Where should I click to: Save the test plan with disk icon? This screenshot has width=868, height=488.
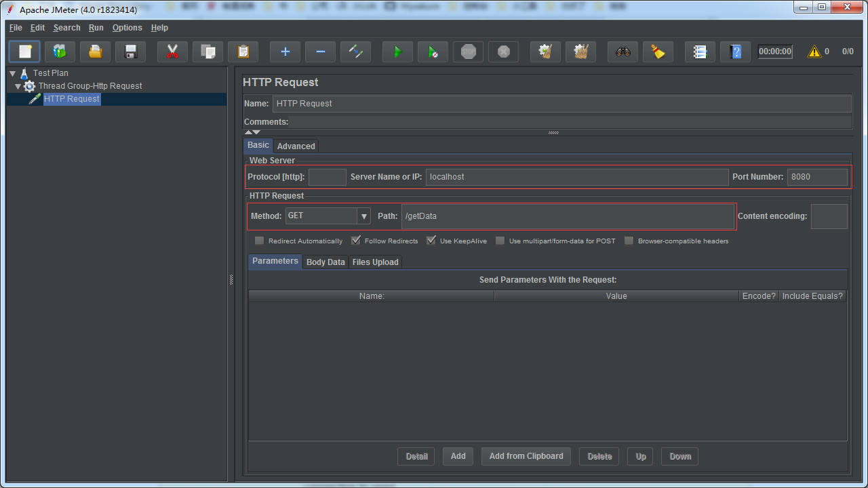[130, 52]
